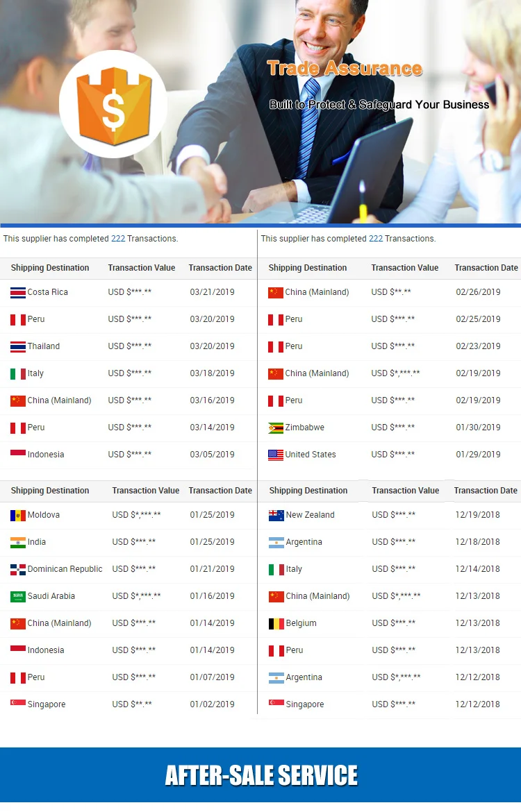The height and width of the screenshot is (812, 521).
Task: Click the Zimbabwe row transaction value
Action: pyautogui.click(x=393, y=428)
